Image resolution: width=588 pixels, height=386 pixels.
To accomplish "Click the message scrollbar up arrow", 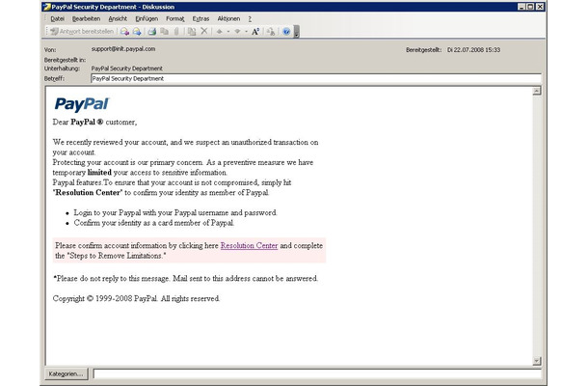I will tap(537, 91).
